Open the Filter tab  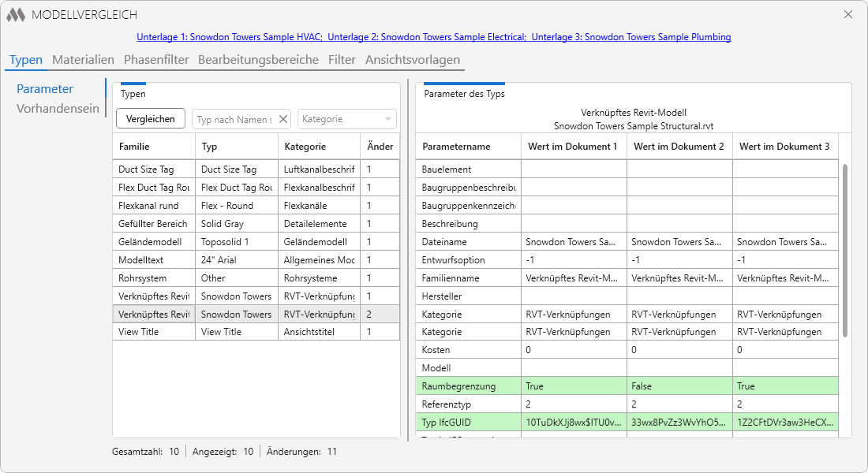342,60
